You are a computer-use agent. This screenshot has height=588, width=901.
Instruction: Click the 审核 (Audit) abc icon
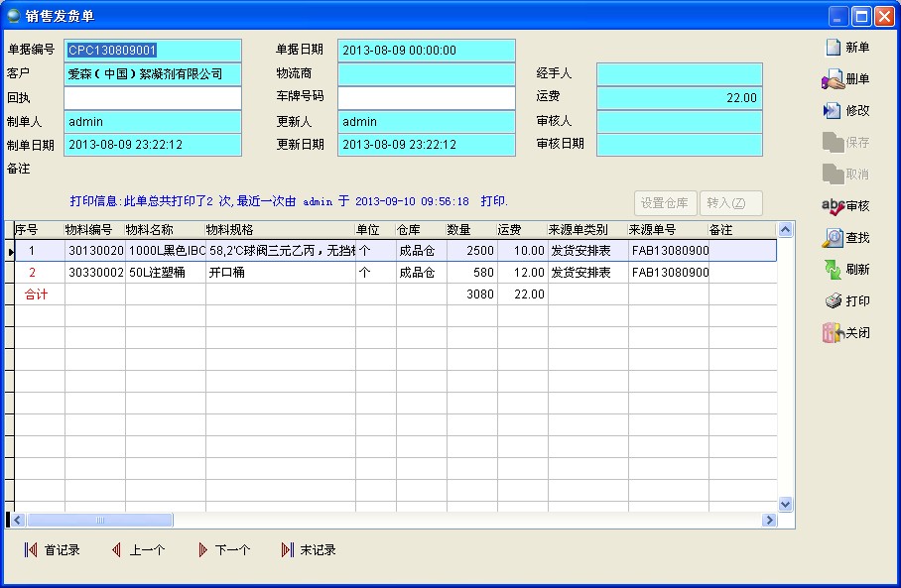coord(833,206)
